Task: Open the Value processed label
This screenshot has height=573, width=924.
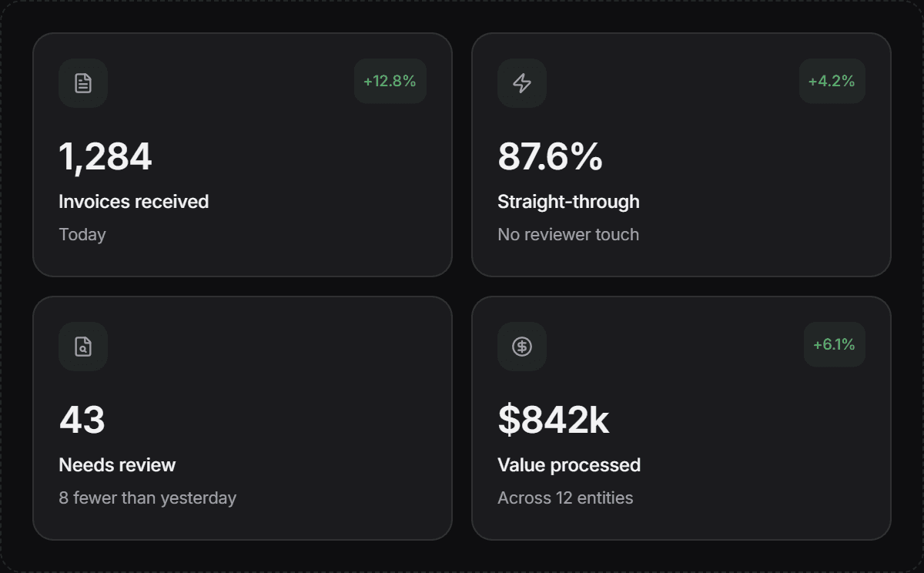Action: tap(569, 465)
